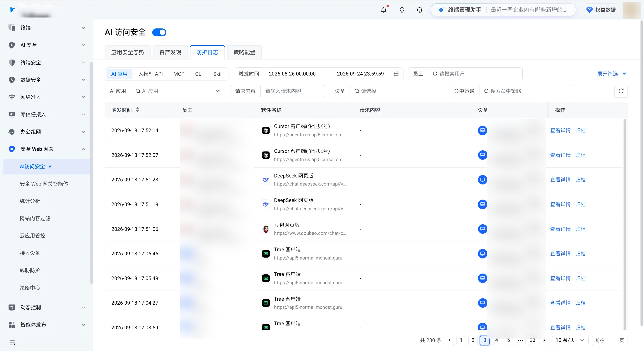This screenshot has height=351, width=644.
Task: Click device icon in 17:52:14 row
Action: click(482, 130)
